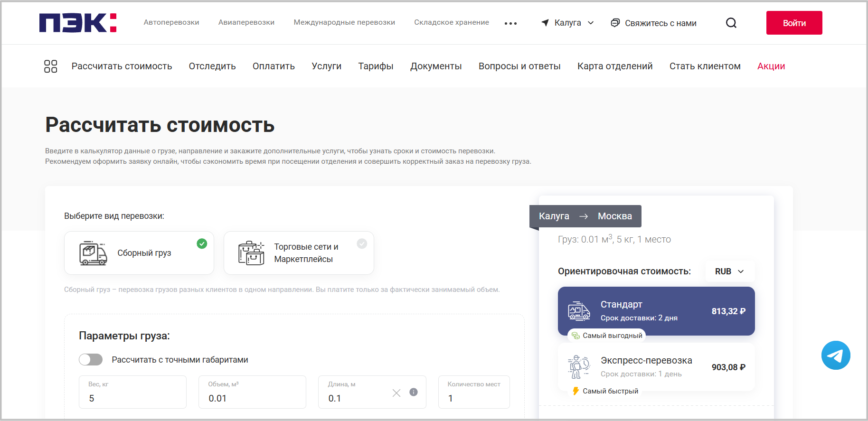Open the search magnifier icon
Image resolution: width=868 pixels, height=421 pixels.
pos(731,23)
